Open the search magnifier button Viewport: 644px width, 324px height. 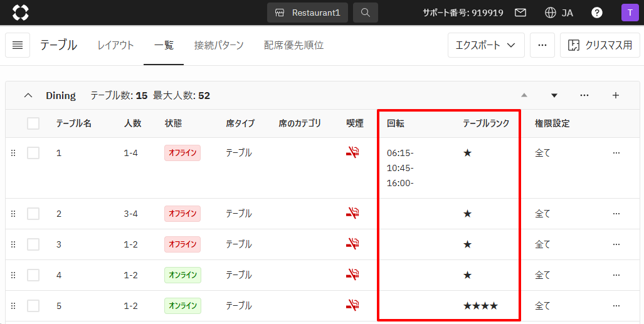366,13
